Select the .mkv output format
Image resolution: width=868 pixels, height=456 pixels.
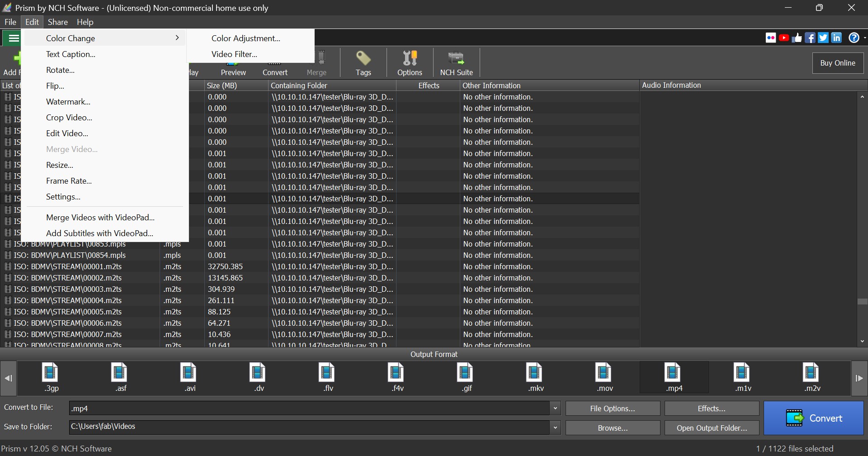click(534, 377)
